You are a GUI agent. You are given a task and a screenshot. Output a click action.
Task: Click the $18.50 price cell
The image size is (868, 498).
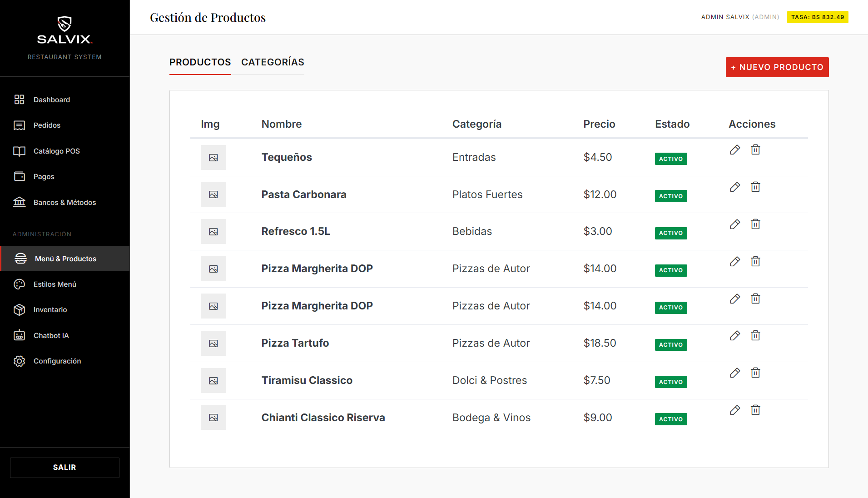coord(600,343)
